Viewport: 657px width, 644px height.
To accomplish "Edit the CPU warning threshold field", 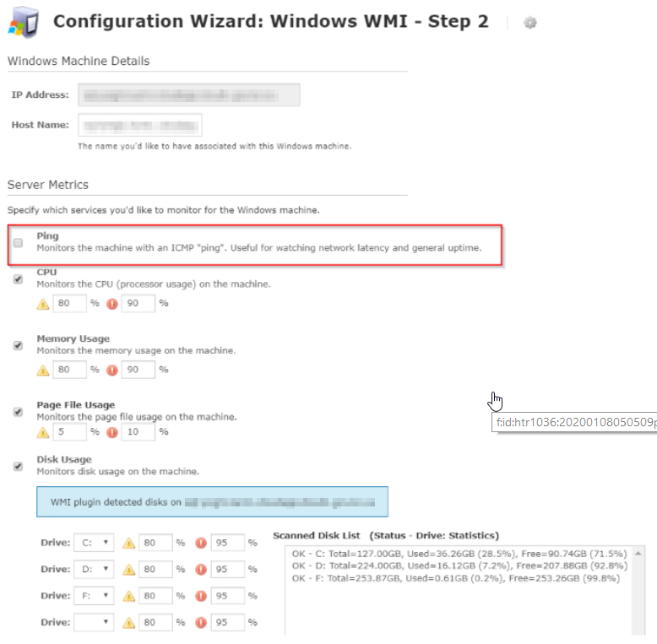I will [69, 303].
